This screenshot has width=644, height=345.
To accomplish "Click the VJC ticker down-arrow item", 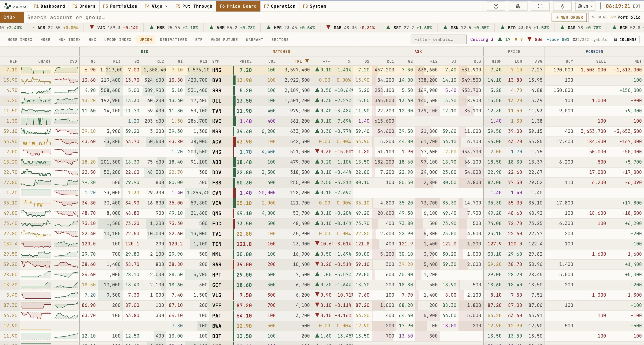I will coord(114,28).
